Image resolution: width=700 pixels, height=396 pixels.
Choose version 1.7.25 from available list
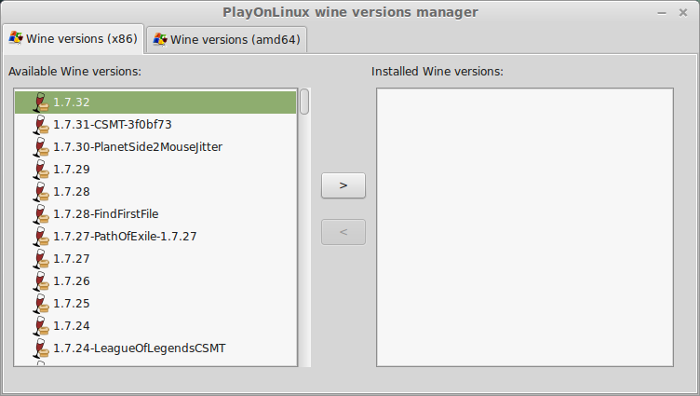[x=155, y=303]
